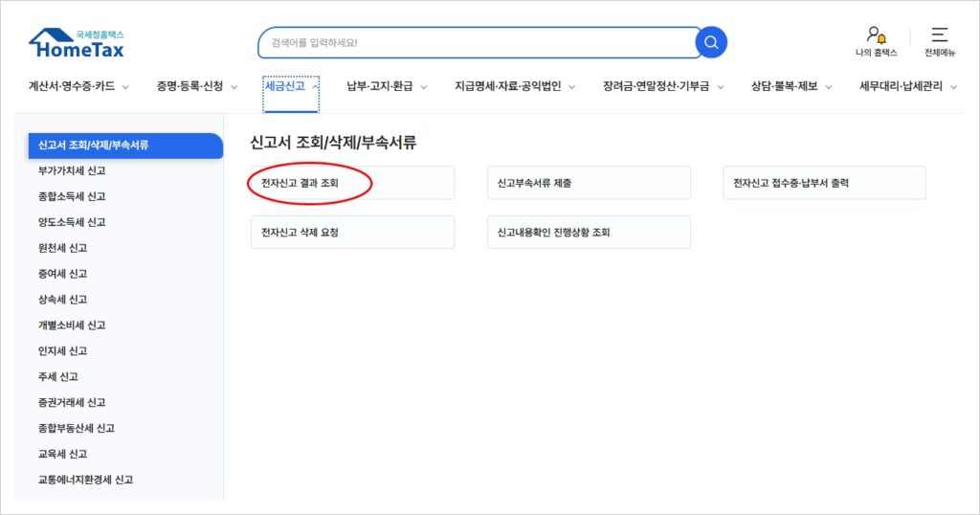Open 계산서·영수증·카드 menu

click(72, 86)
